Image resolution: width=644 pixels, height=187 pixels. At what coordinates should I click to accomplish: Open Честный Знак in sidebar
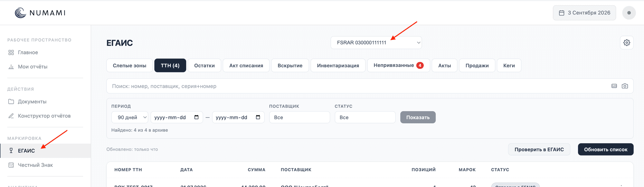tap(45, 165)
